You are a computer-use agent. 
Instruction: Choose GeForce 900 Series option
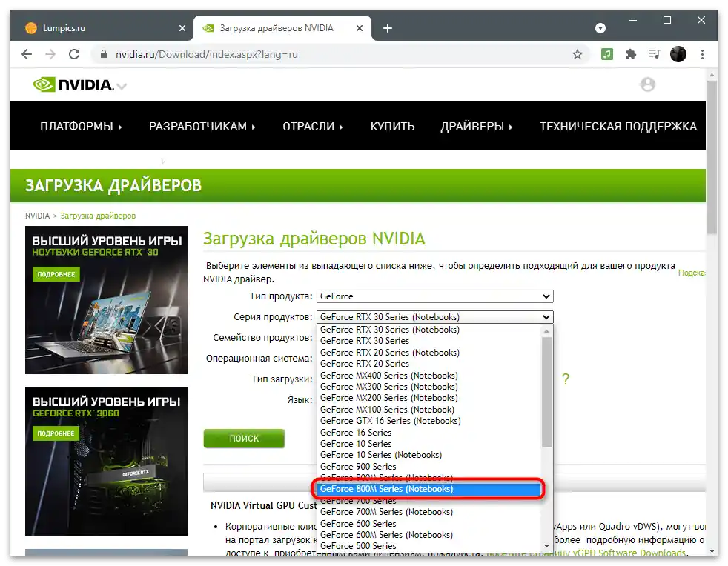pyautogui.click(x=429, y=467)
